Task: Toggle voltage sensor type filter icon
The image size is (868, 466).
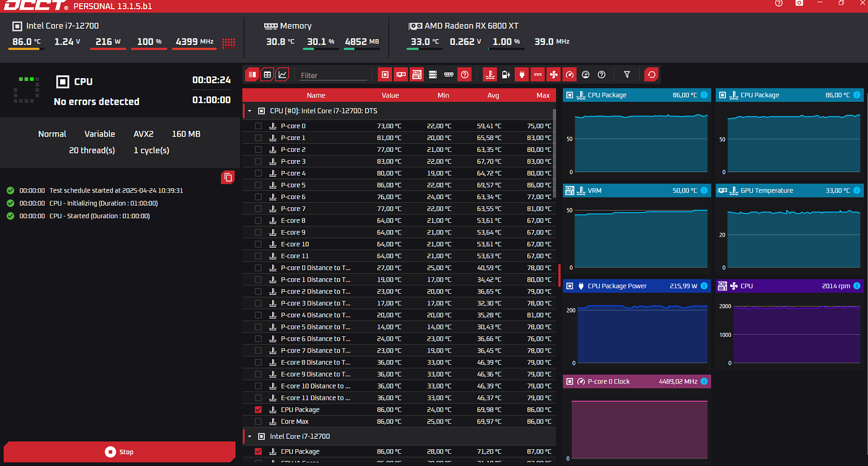Action: [538, 74]
